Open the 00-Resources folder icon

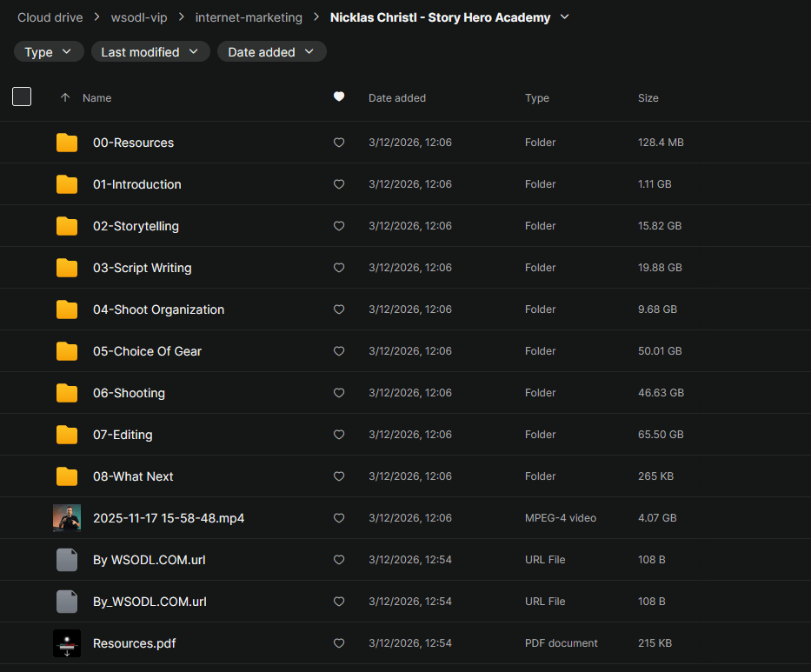tap(67, 143)
